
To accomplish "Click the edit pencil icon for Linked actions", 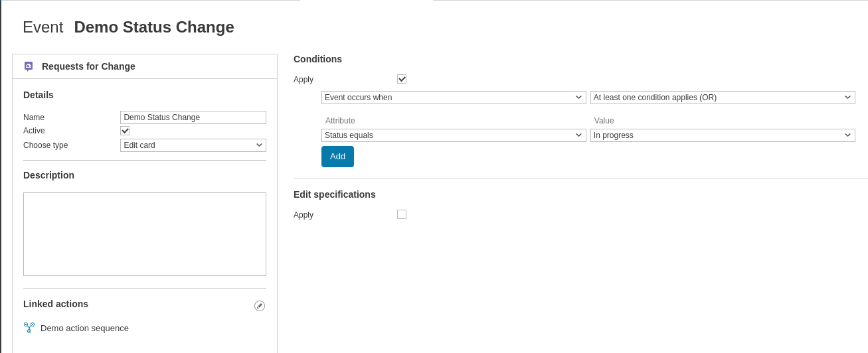I will [260, 306].
